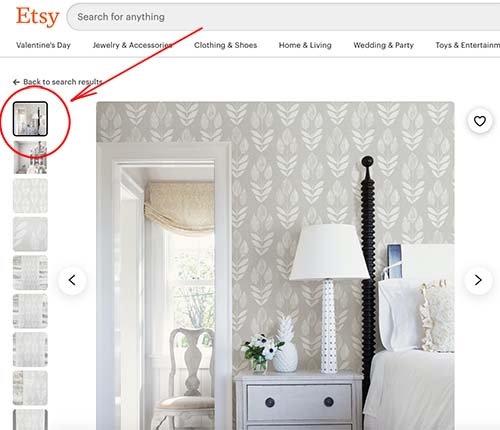Viewport: 500px width, 430px height.
Task: Click the Search for anything field
Action: pyautogui.click(x=283, y=17)
